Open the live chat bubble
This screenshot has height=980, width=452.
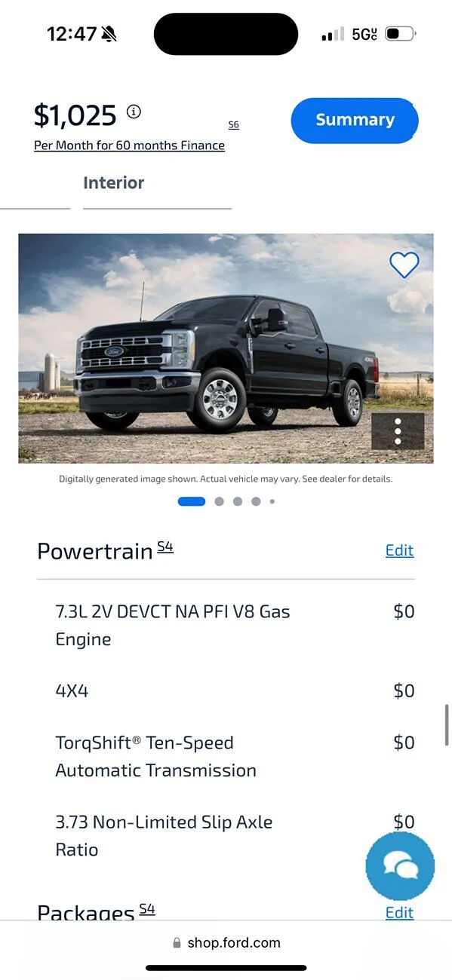400,866
